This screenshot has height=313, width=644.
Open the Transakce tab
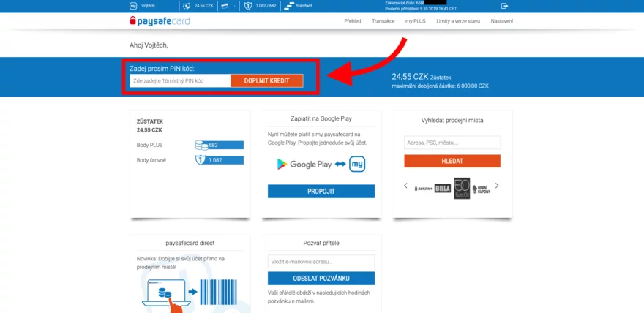point(383,21)
